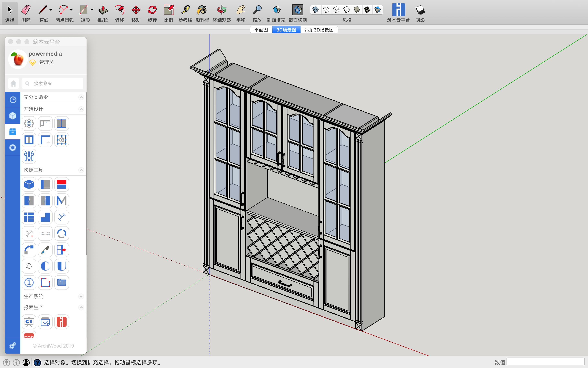
Task: Choose the first 风格 style (X-ray)
Action: pyautogui.click(x=316, y=10)
